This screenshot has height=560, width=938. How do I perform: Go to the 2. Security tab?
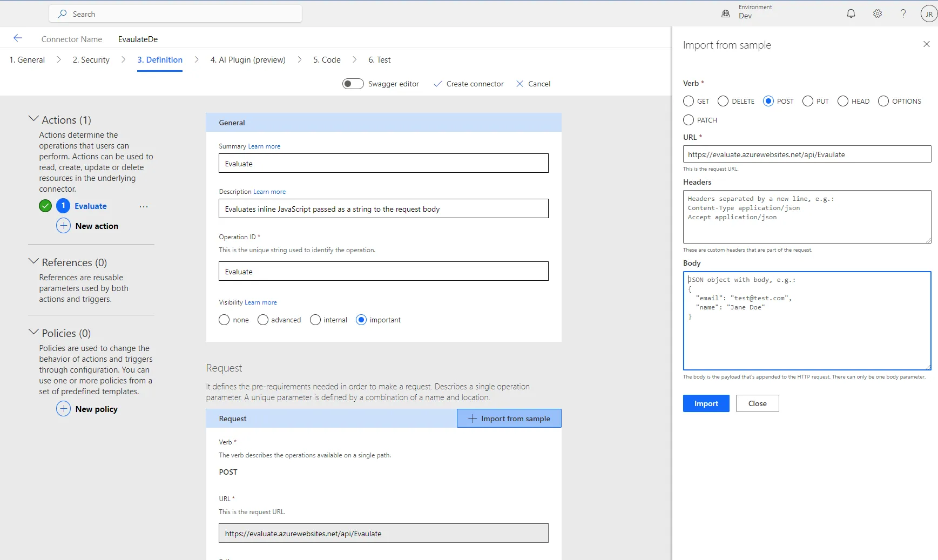click(x=91, y=60)
